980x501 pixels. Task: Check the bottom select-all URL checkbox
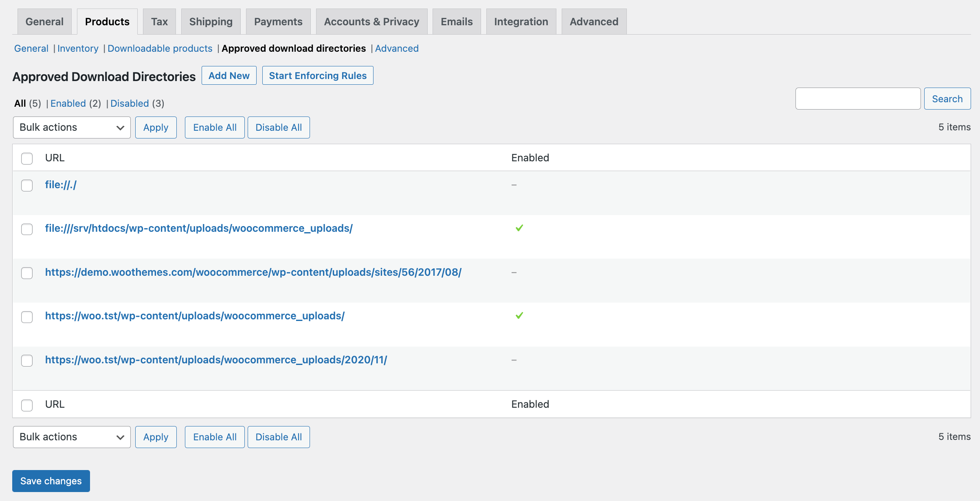click(x=27, y=405)
